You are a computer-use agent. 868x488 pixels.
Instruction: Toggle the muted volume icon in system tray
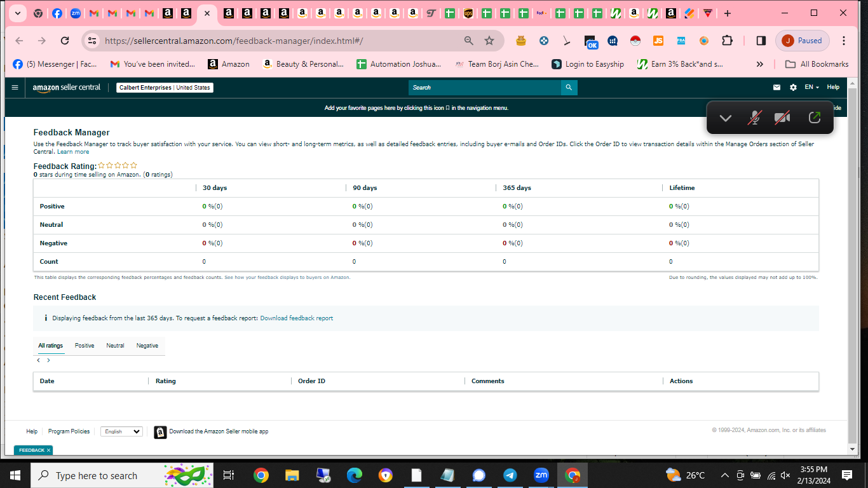click(785, 475)
